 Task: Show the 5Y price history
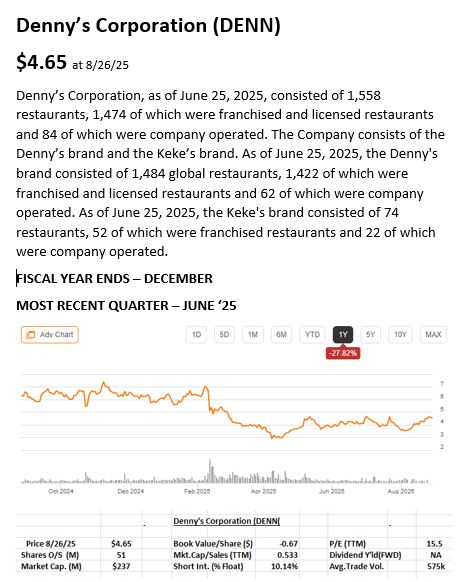click(370, 334)
